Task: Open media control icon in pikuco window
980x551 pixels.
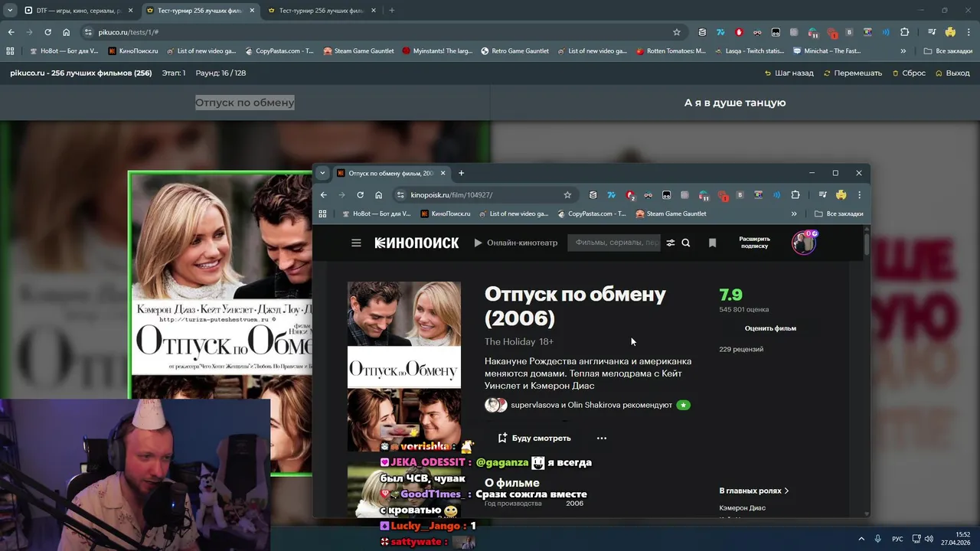Action: coord(932,32)
